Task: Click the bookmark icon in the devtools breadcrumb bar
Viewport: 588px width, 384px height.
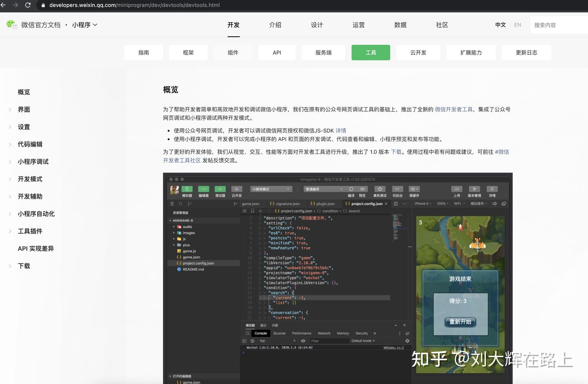Action: [253, 211]
